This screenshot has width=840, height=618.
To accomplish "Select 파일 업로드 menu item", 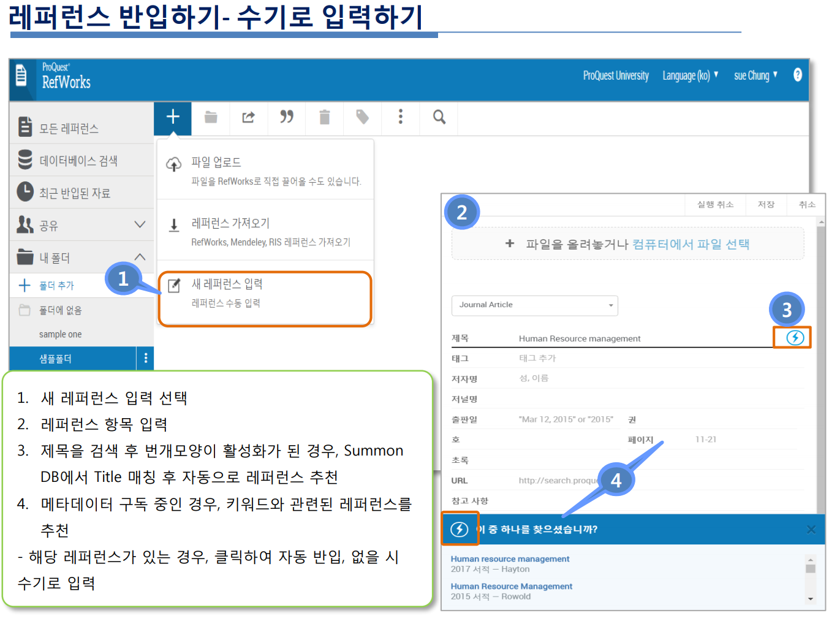I will 265,170.
